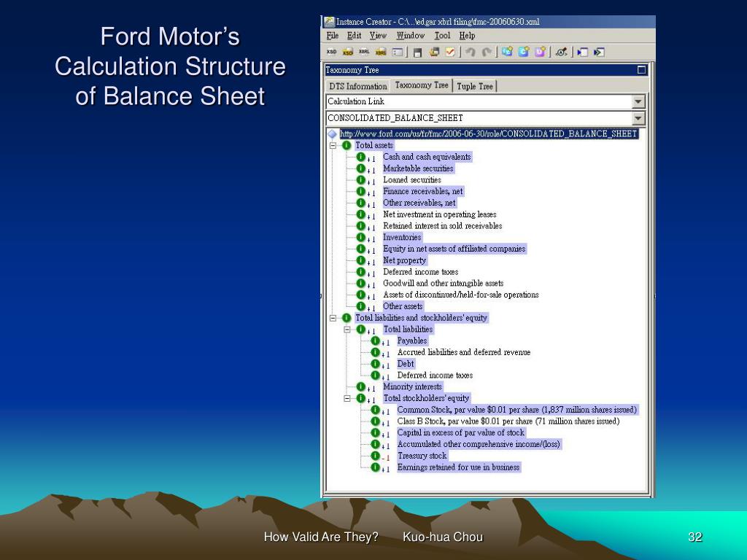The height and width of the screenshot is (560, 747).
Task: Click the form window icon after yellow XBRL
Action: 398,52
